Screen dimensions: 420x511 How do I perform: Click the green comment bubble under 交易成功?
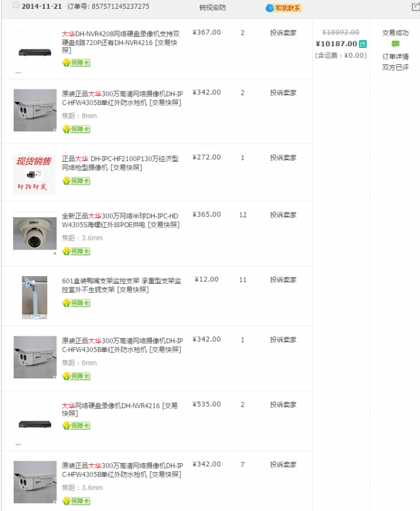[395, 44]
